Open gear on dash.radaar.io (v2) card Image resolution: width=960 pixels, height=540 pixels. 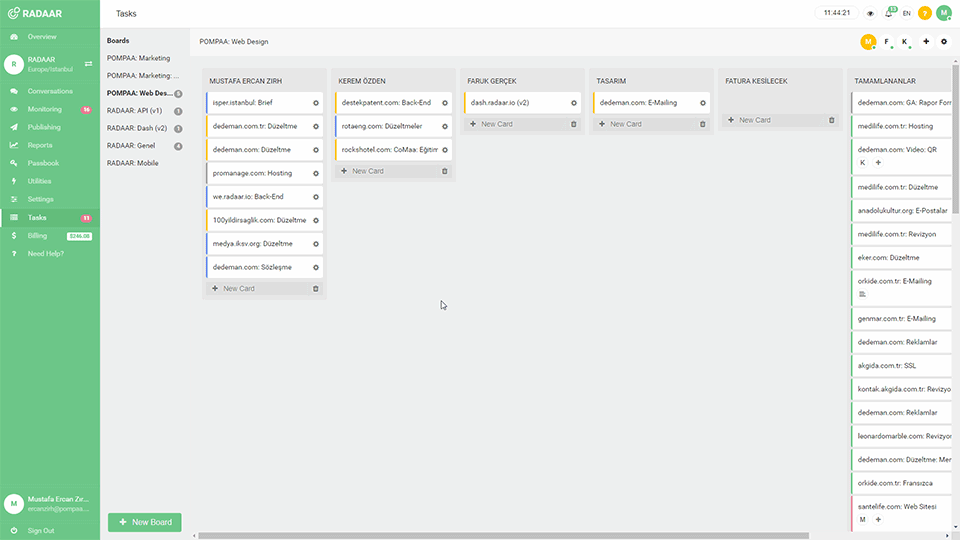(574, 103)
